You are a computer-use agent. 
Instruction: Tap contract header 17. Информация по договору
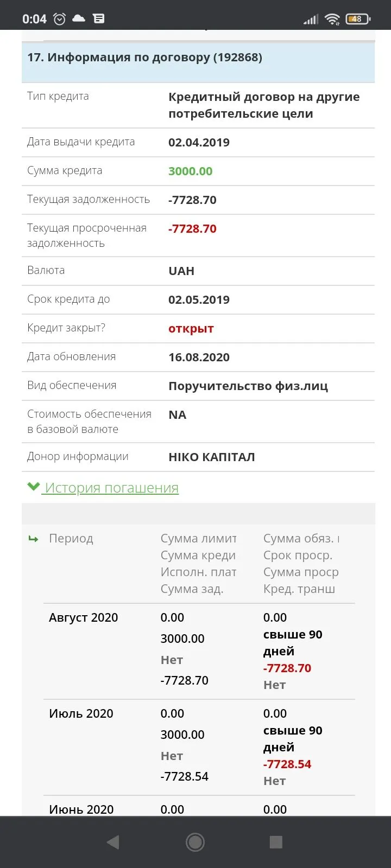pyautogui.click(x=144, y=58)
